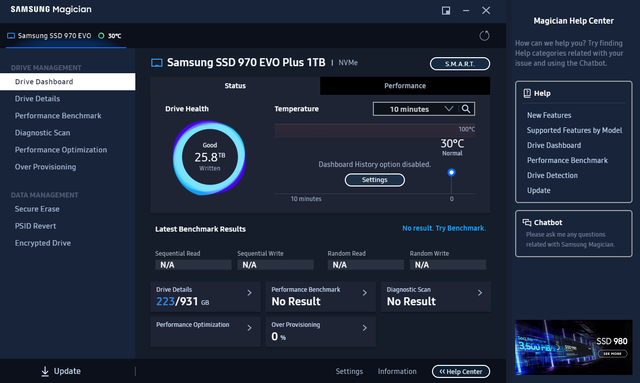Click the download Update icon
This screenshot has width=640, height=383.
(45, 371)
